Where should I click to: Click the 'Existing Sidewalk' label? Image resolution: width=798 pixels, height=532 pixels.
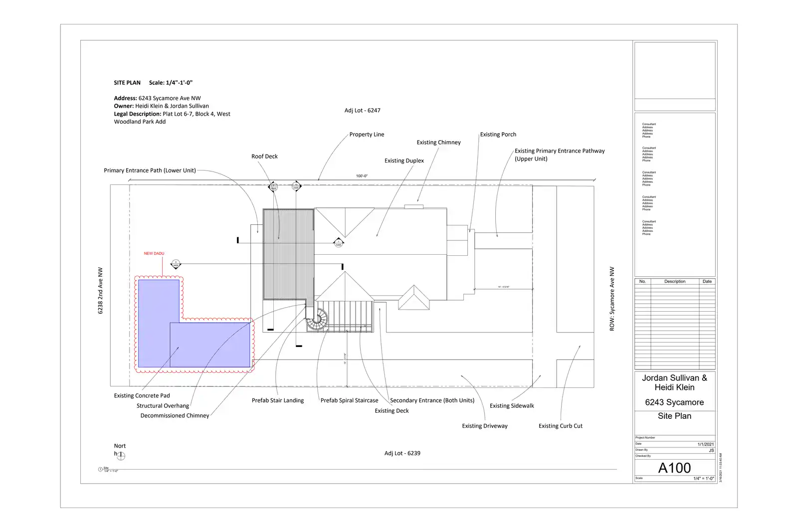[x=512, y=406]
